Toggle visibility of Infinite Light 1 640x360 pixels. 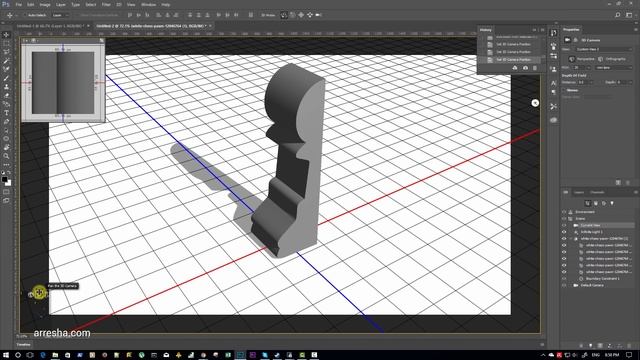coord(564,232)
